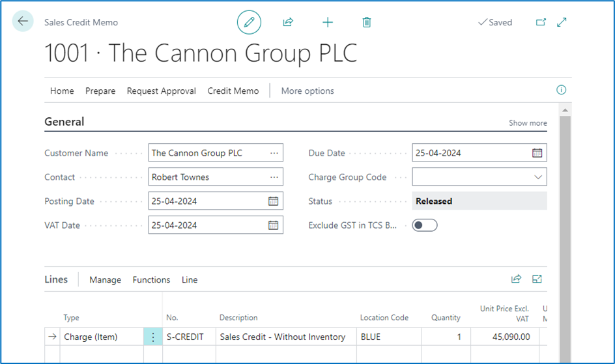615x364 pixels.
Task: Click the information circle icon
Action: (561, 91)
